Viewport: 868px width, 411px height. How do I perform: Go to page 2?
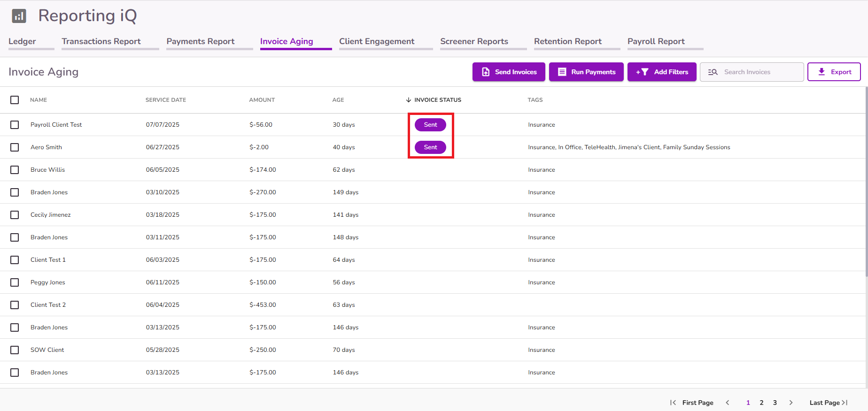point(761,403)
